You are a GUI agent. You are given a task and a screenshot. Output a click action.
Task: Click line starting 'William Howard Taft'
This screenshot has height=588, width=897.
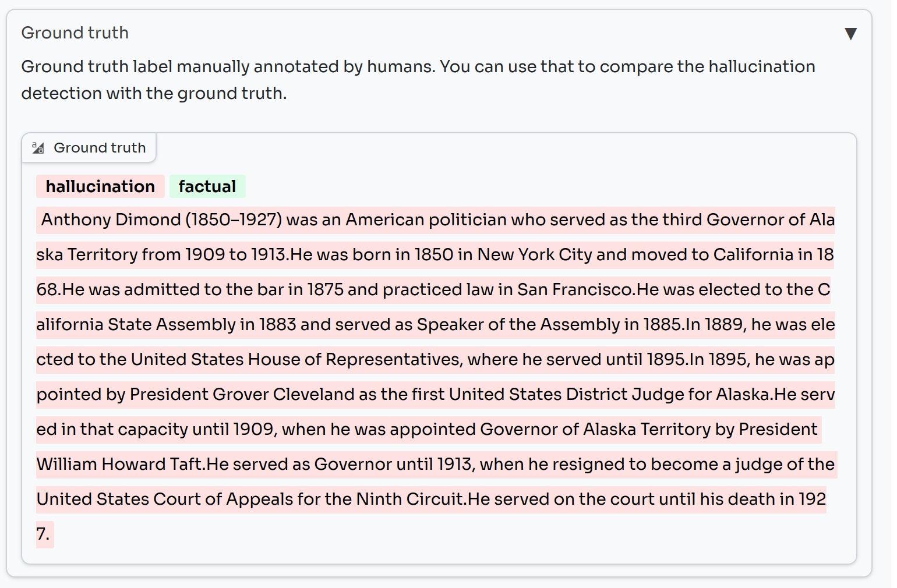pos(437,465)
